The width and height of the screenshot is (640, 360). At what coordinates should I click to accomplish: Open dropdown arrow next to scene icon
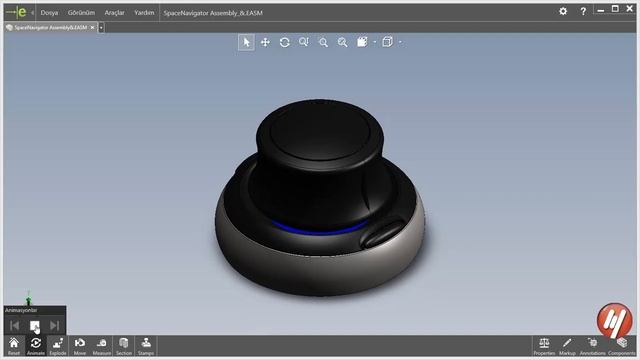(x=375, y=42)
